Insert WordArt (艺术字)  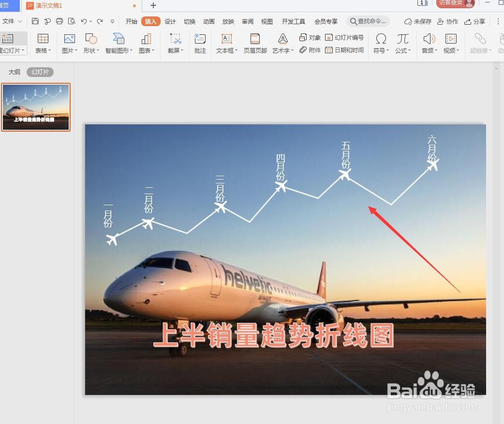[x=283, y=43]
